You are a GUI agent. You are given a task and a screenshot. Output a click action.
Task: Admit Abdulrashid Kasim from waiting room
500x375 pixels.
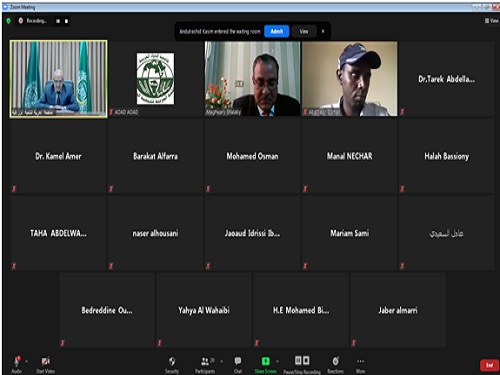point(277,31)
